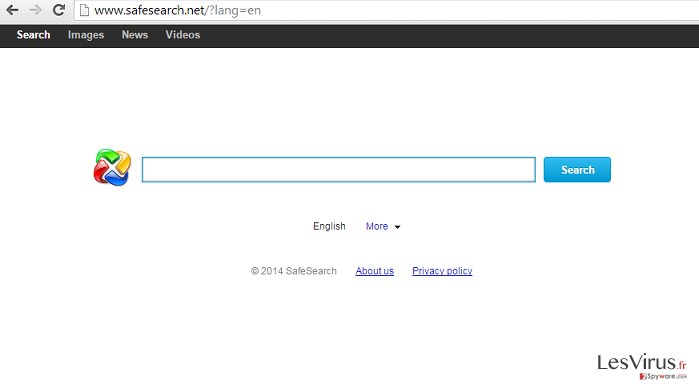
Task: Reload the page with refresh icon
Action: (x=58, y=10)
